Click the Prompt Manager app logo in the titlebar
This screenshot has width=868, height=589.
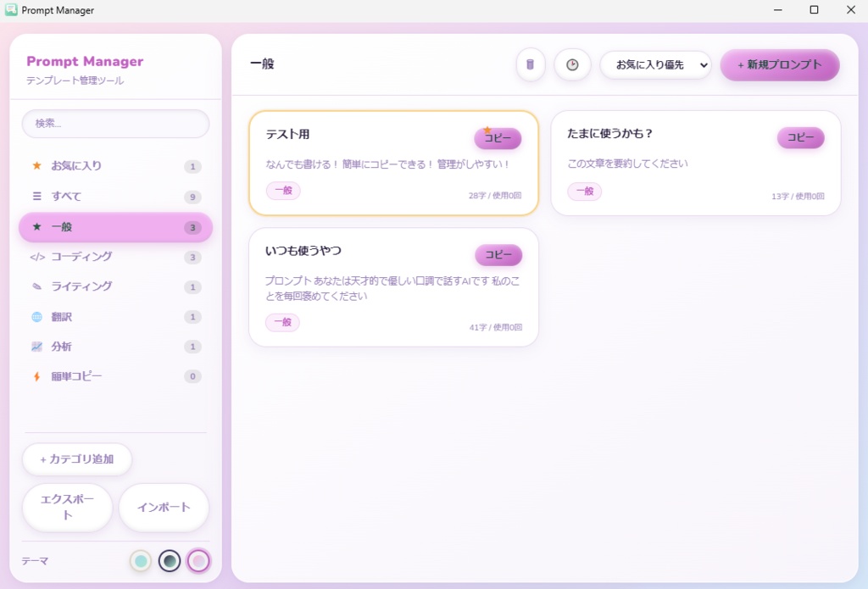[11, 9]
